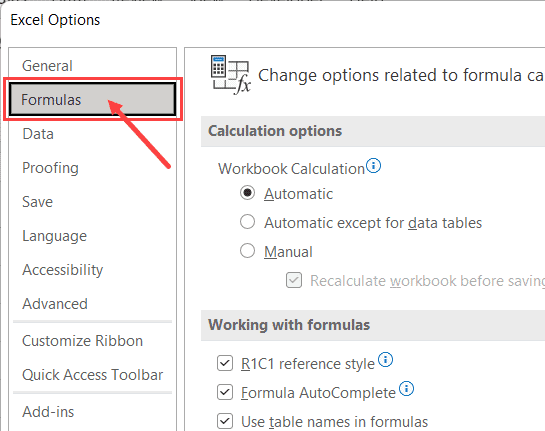Toggle R1C1 reference style checkbox
545x431 pixels.
coord(225,364)
